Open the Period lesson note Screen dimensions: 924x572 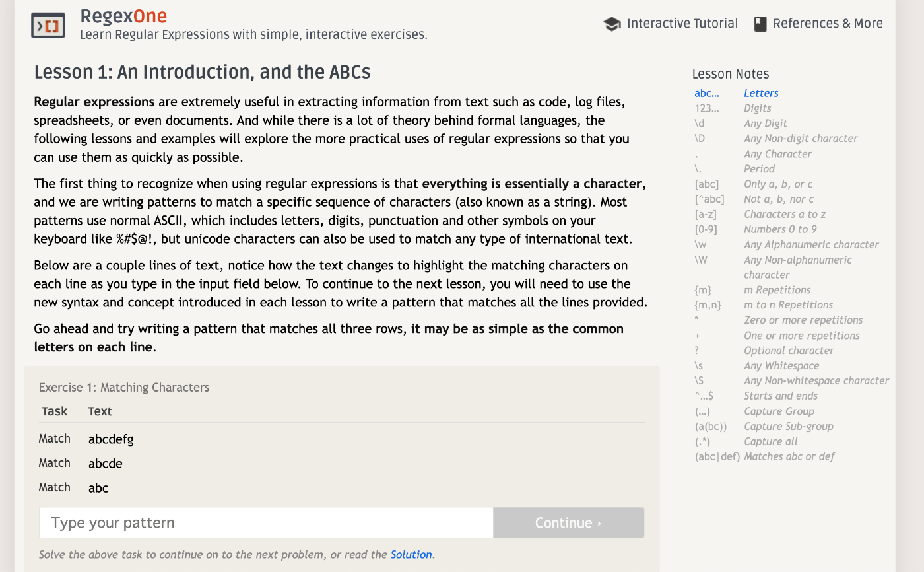coord(760,169)
